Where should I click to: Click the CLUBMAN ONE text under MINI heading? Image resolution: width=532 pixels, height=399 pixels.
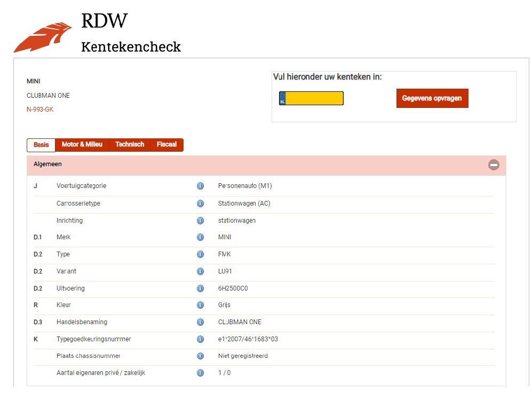[x=48, y=96]
